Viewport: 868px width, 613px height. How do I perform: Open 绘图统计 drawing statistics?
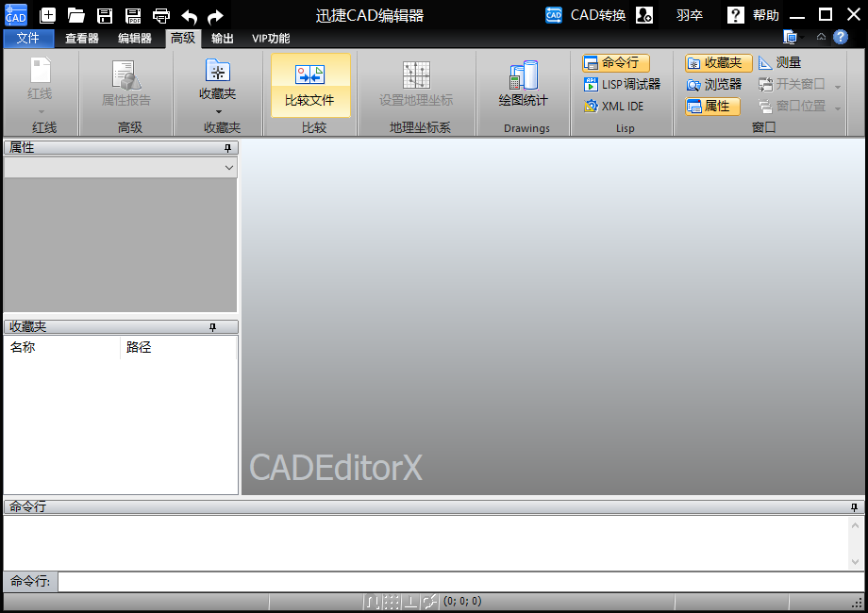pyautogui.click(x=523, y=84)
